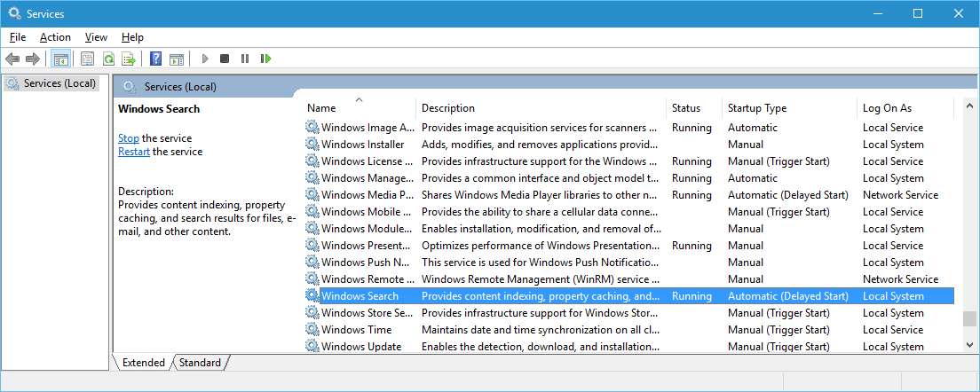This screenshot has width=980, height=392.
Task: Click the Export List toolbar icon
Action: [129, 59]
